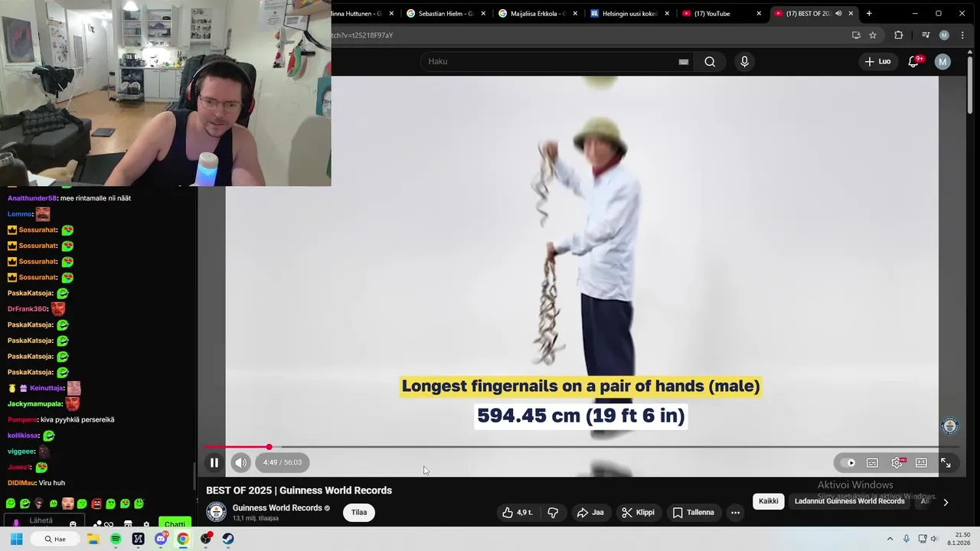Switch to '(17) YouTube' browser tab
The width and height of the screenshot is (980, 551).
(x=720, y=13)
